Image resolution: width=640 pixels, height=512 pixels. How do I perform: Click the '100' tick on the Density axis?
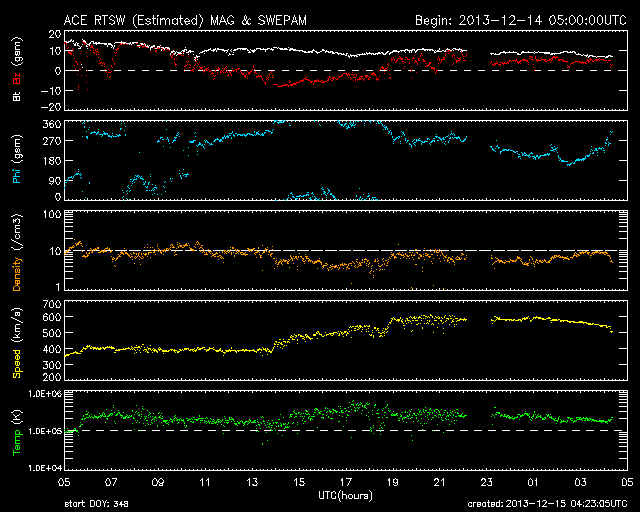click(x=52, y=214)
